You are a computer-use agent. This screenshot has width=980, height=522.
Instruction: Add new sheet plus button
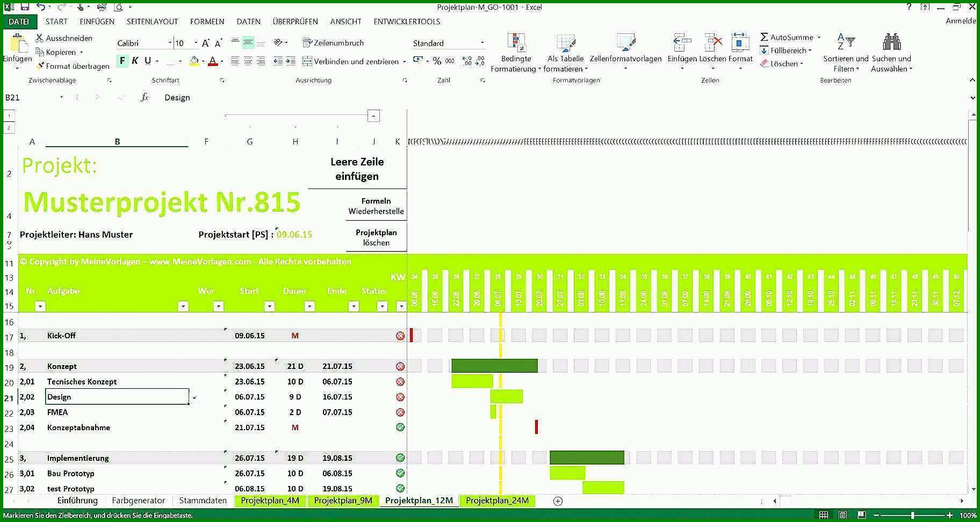558,501
